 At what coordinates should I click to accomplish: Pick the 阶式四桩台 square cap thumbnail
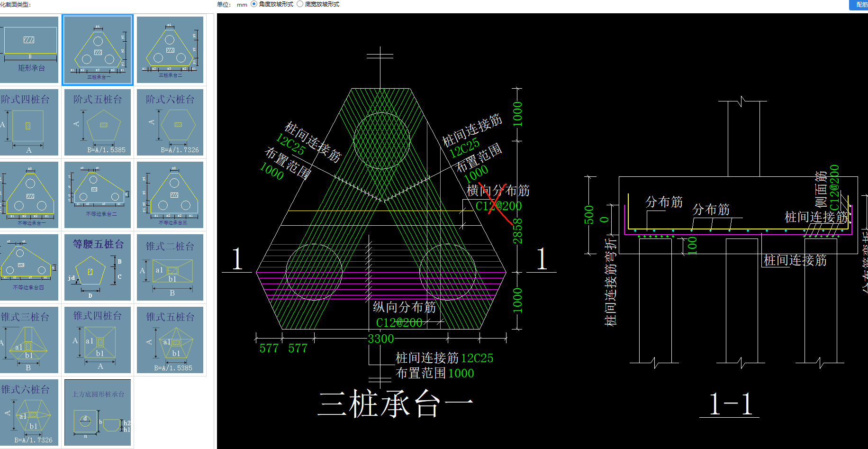(x=29, y=122)
